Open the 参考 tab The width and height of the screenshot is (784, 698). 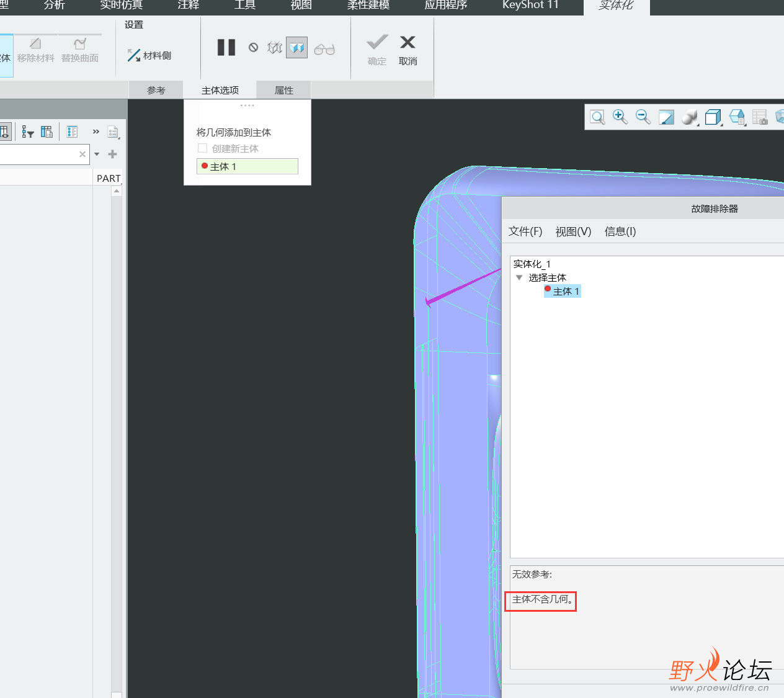coord(156,90)
